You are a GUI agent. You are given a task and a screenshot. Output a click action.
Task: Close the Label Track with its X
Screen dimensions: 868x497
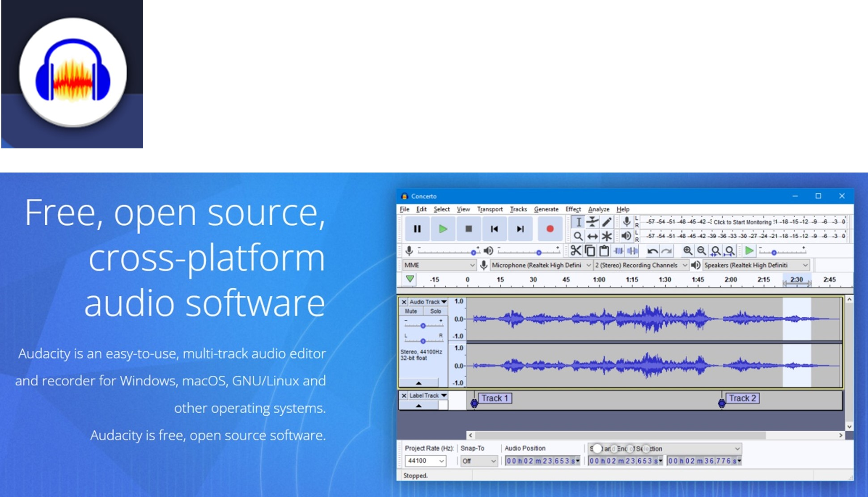point(404,396)
